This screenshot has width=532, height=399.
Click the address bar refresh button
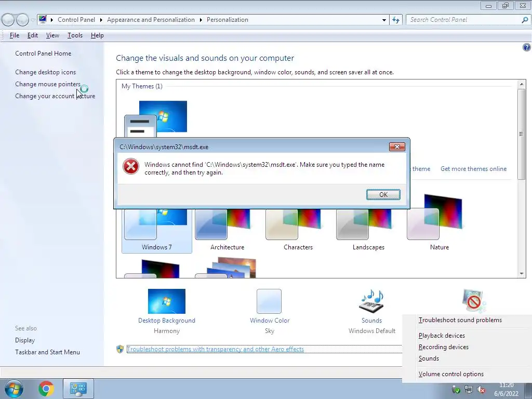pyautogui.click(x=396, y=20)
